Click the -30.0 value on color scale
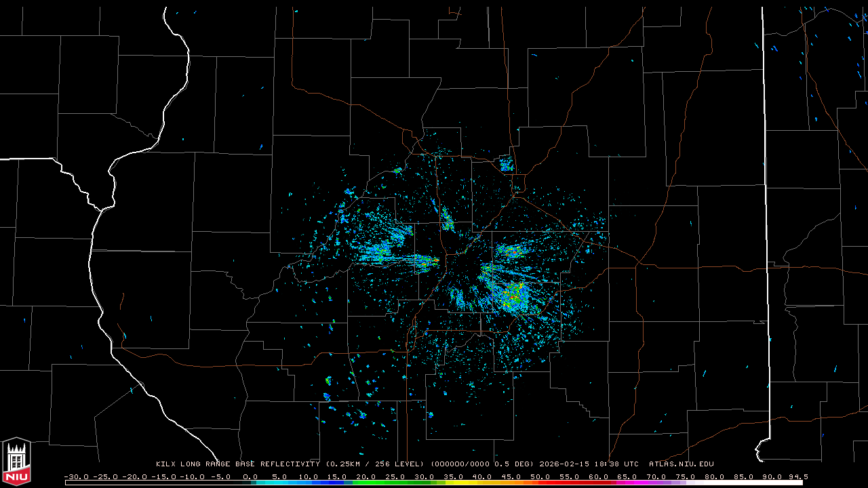Viewport: 868px width, 488px height. coord(76,476)
